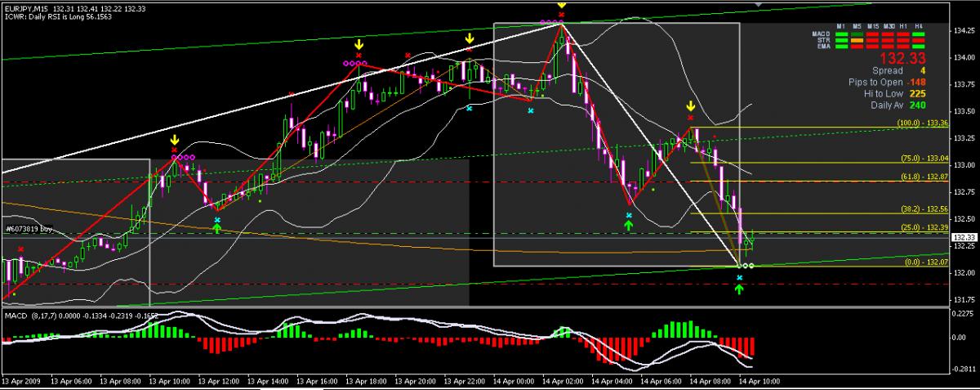Click the red MACD M15 signal cell
The width and height of the screenshot is (980, 390).
click(872, 34)
